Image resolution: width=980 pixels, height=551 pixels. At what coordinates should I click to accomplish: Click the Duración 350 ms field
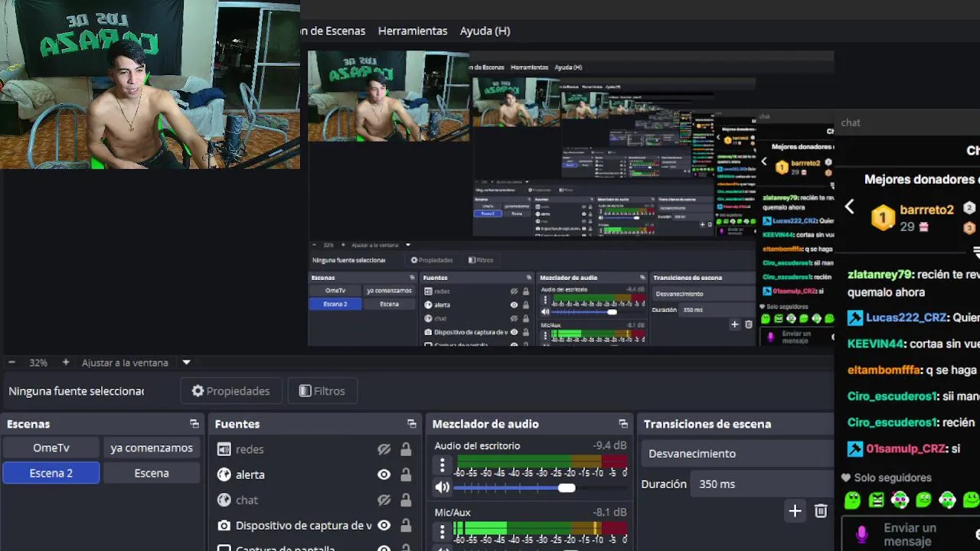click(x=762, y=484)
